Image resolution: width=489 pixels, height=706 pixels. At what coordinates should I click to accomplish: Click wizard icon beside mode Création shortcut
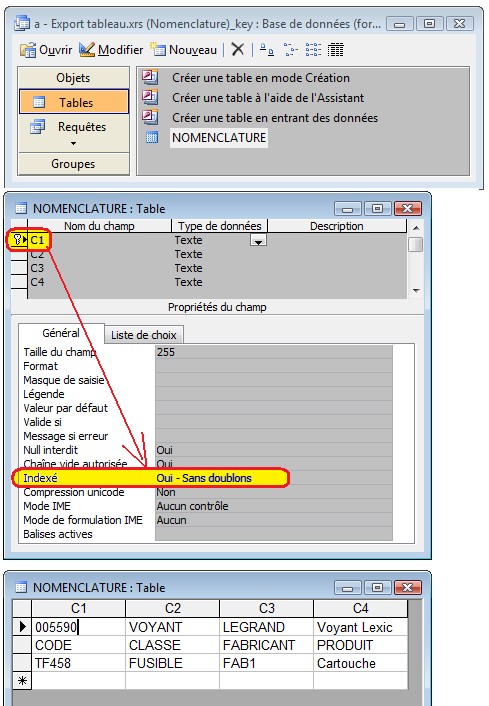150,77
